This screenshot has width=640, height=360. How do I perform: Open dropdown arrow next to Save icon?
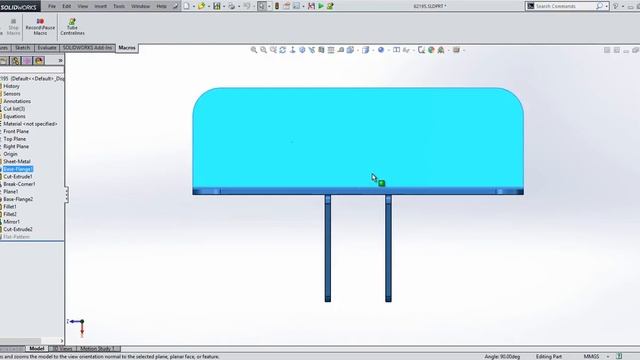pos(224,7)
